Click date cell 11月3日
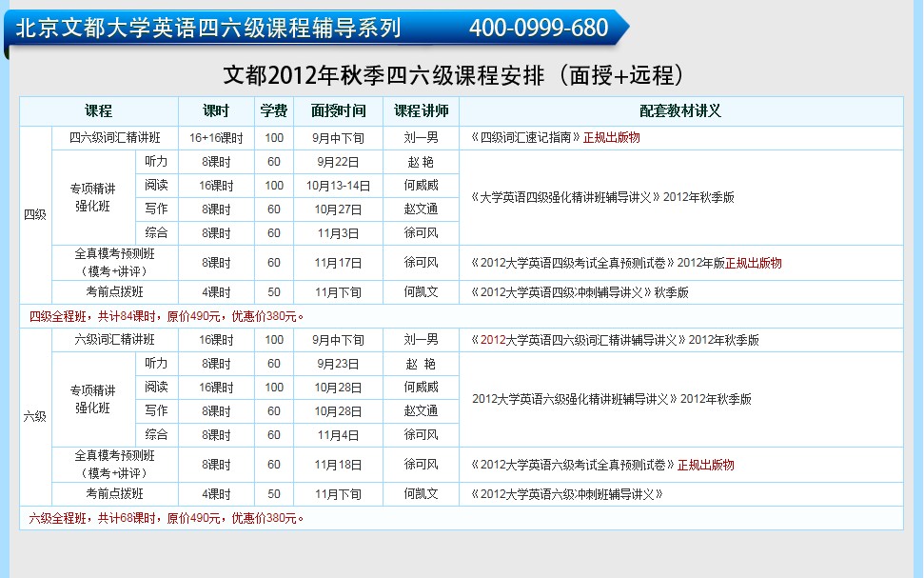 338,233
